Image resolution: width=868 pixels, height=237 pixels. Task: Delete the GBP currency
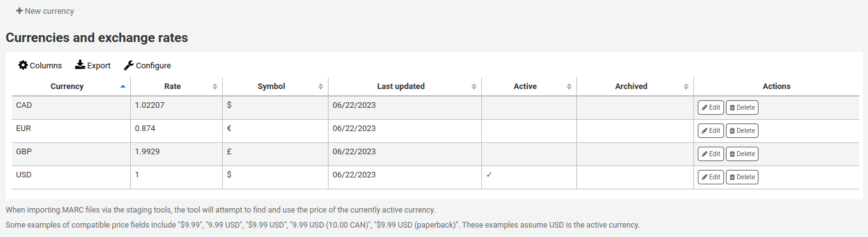pos(742,154)
